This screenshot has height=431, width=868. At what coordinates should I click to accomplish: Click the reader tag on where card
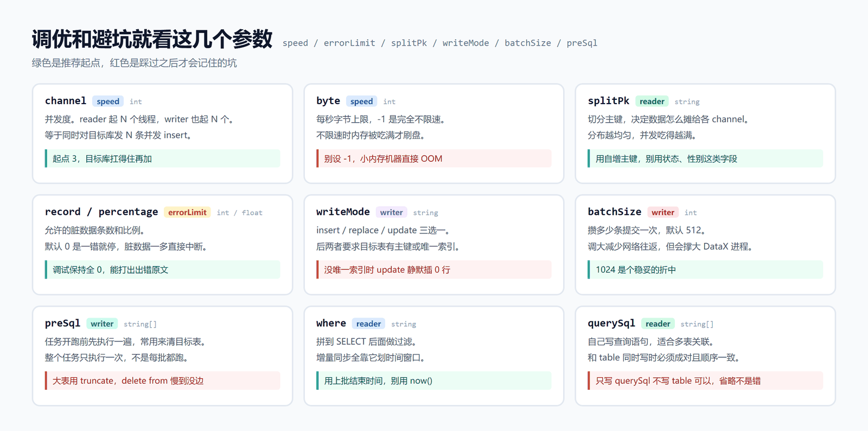[368, 324]
